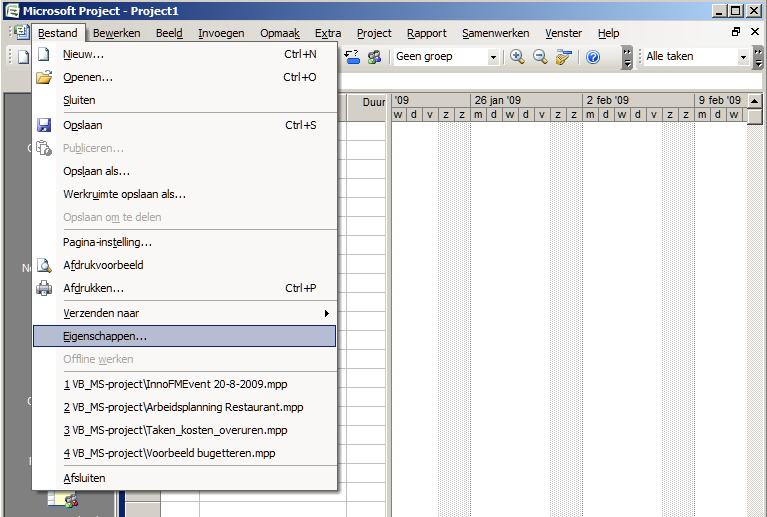The height and width of the screenshot is (517, 767).
Task: Close the inner Project1 document window
Action: tap(755, 32)
